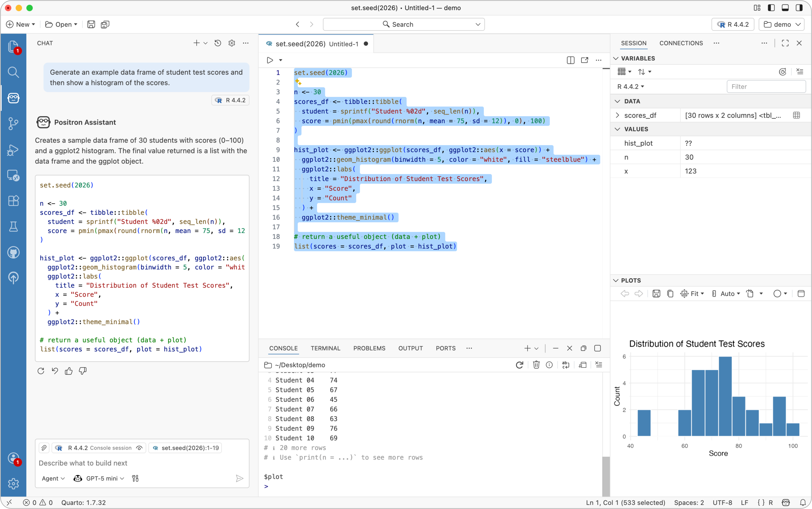Image resolution: width=812 pixels, height=509 pixels.
Task: Give thumbs up on the assistant response
Action: (x=68, y=371)
